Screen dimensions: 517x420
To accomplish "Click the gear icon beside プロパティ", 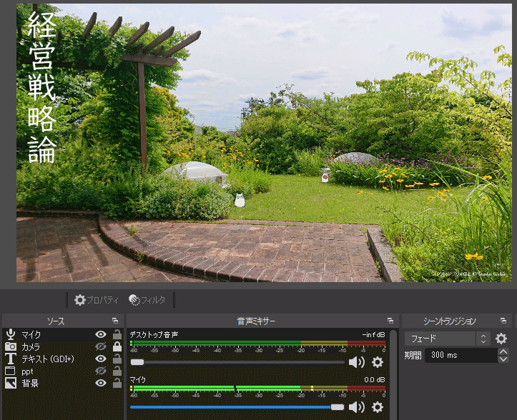I will [x=79, y=300].
